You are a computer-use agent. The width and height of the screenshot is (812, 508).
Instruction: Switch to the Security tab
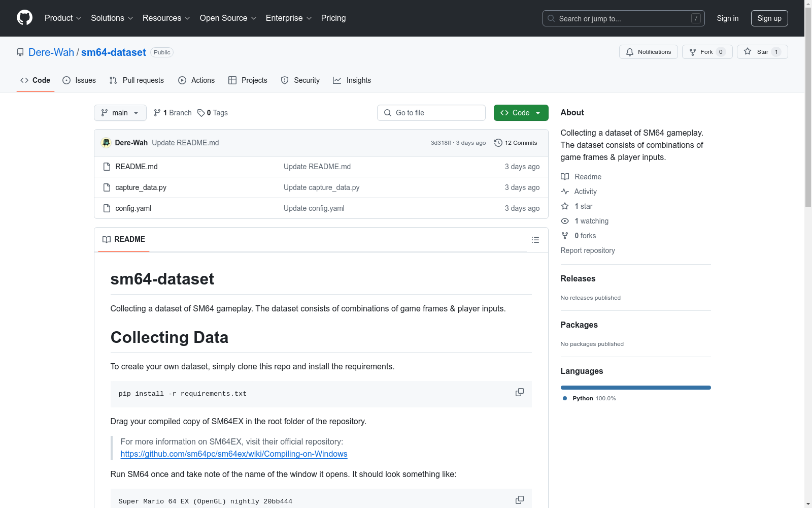(300, 80)
